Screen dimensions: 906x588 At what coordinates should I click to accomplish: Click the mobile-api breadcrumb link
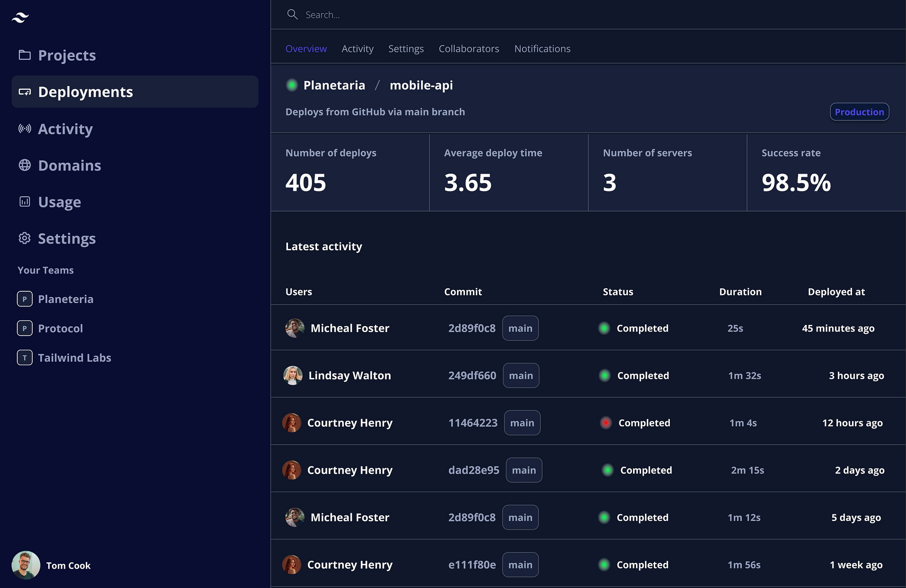tap(421, 85)
